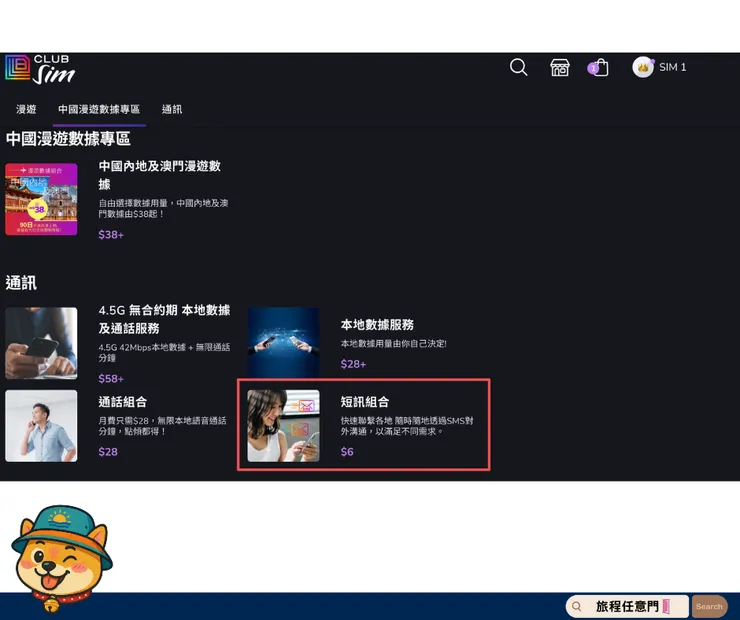Screen dimensions: 740x620
Task: Open the 通話組合 title link
Action: [x=123, y=402]
